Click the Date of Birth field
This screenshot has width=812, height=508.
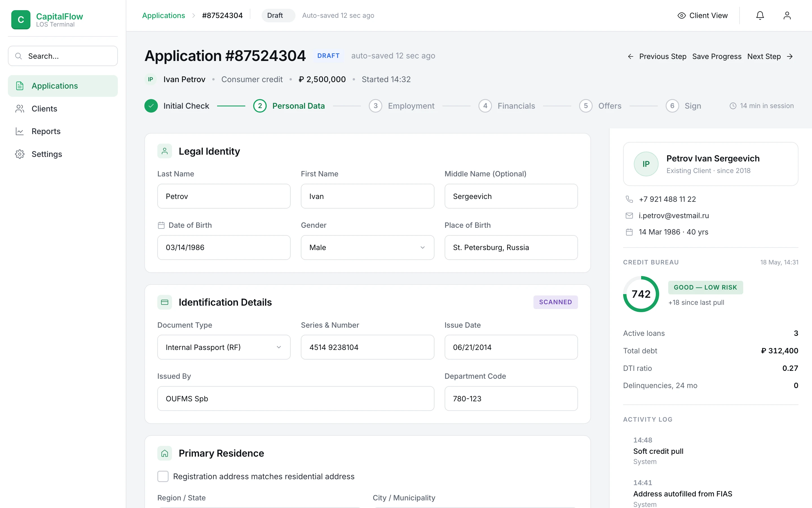[x=224, y=247]
